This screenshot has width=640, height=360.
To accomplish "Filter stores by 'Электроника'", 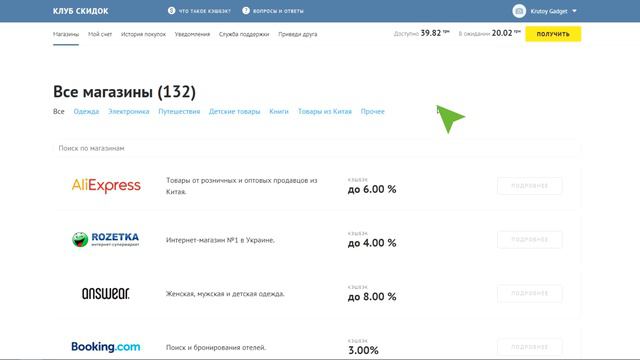I will coord(129,111).
